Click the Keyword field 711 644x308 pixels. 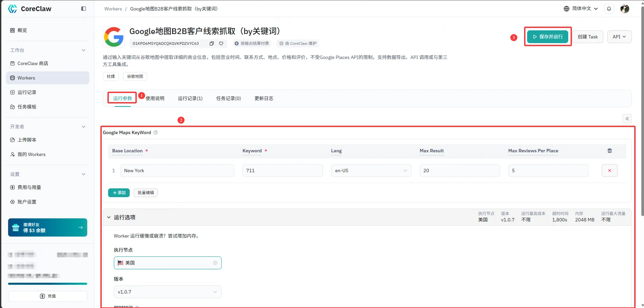(283, 171)
